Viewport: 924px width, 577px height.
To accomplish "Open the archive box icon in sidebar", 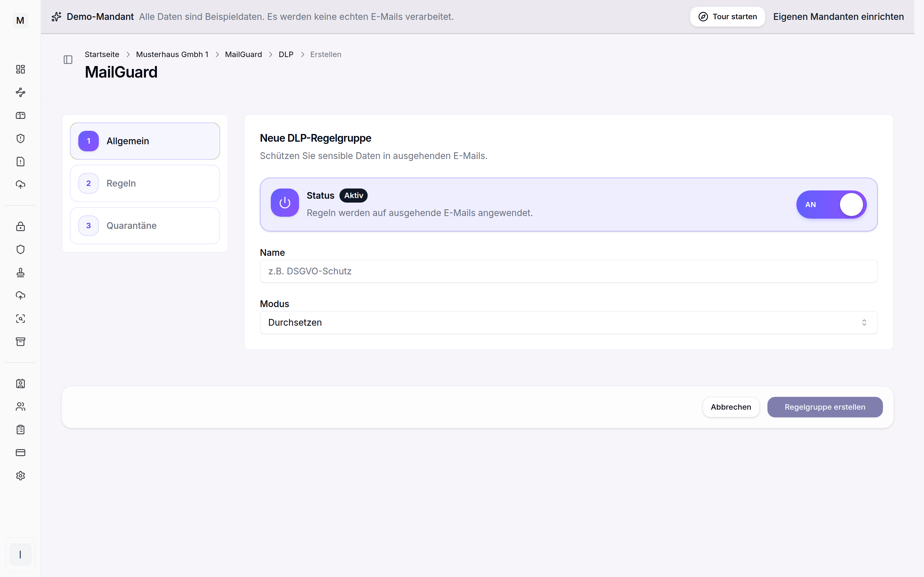I will [x=20, y=341].
